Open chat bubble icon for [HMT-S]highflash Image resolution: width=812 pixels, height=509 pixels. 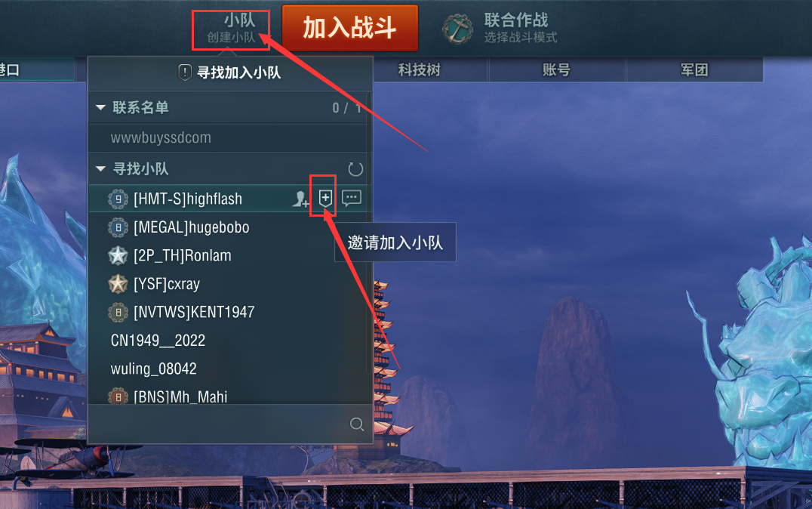coord(352,198)
